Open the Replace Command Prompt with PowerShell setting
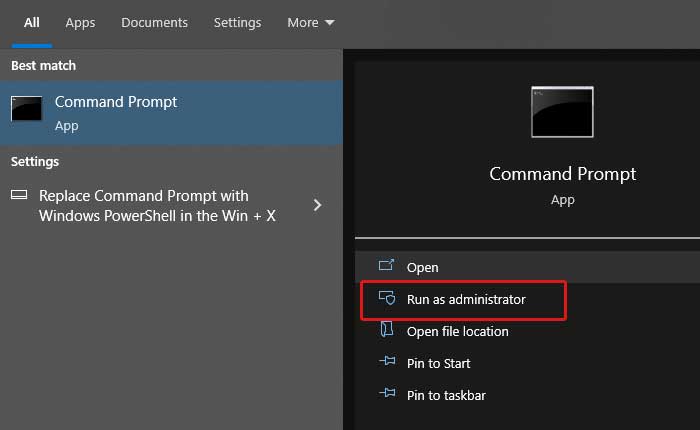This screenshot has height=430, width=700. tap(157, 205)
